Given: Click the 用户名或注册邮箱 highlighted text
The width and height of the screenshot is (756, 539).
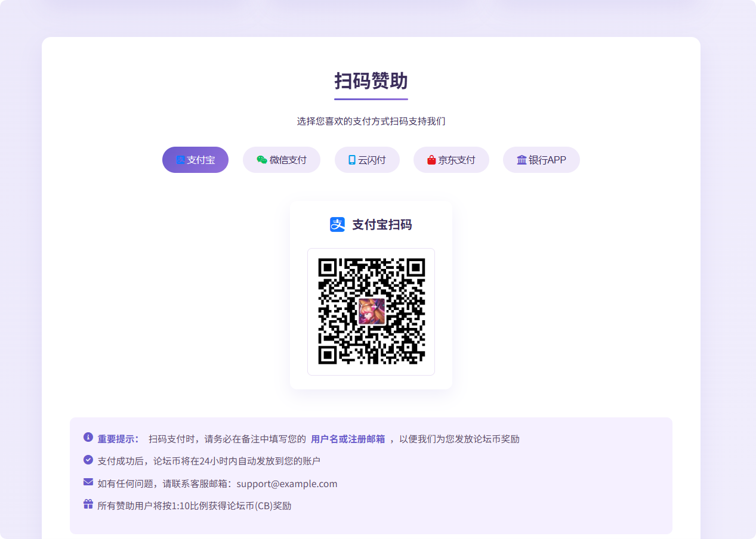Looking at the screenshot, I should (x=348, y=439).
